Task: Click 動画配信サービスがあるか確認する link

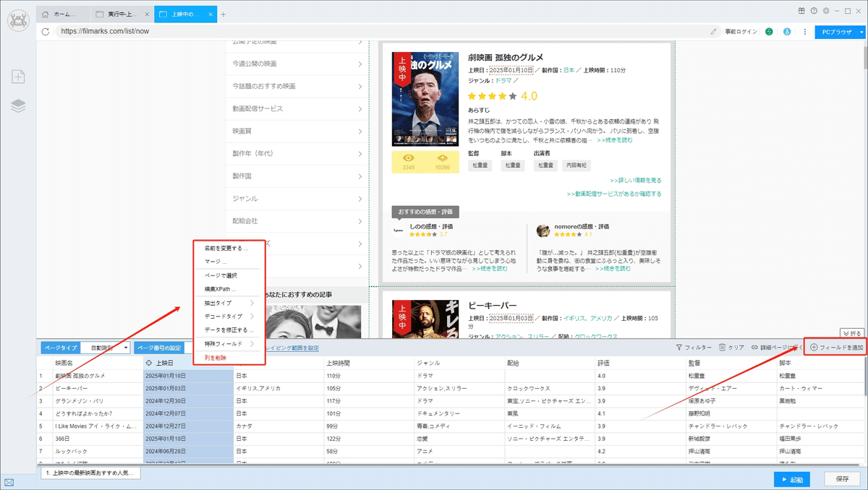Action: [x=614, y=194]
